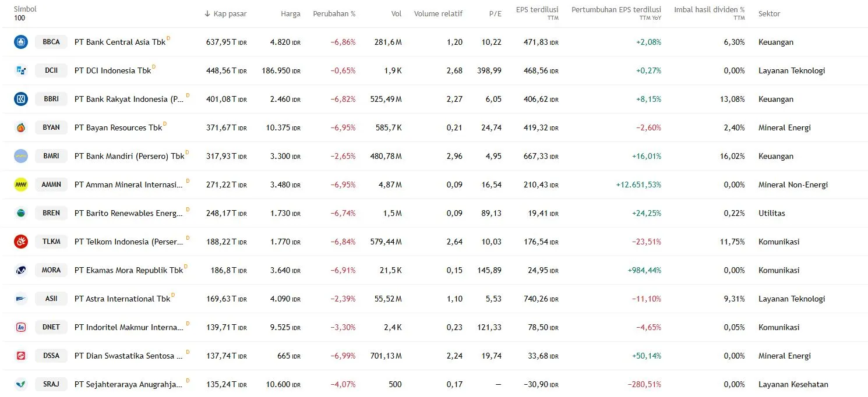The image size is (868, 397).
Task: Open the BREN ticker symbol button
Action: coord(51,213)
